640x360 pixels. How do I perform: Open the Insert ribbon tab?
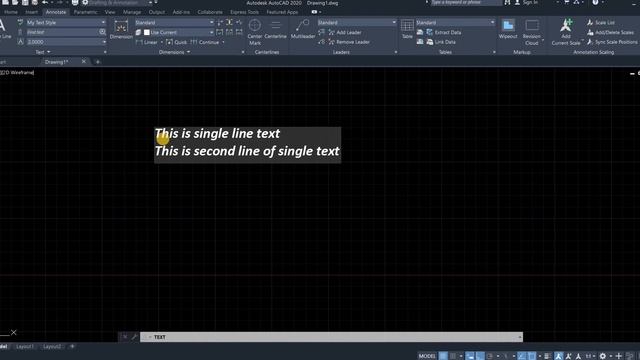coord(31,12)
